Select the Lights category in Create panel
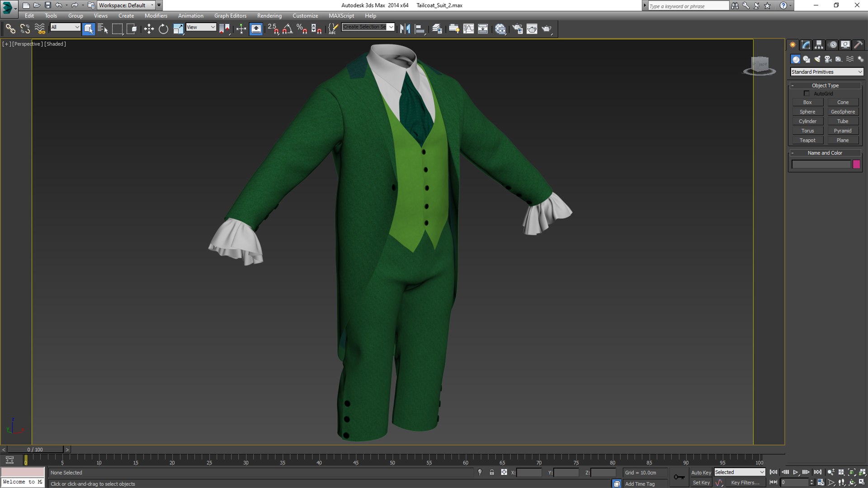 (x=817, y=59)
